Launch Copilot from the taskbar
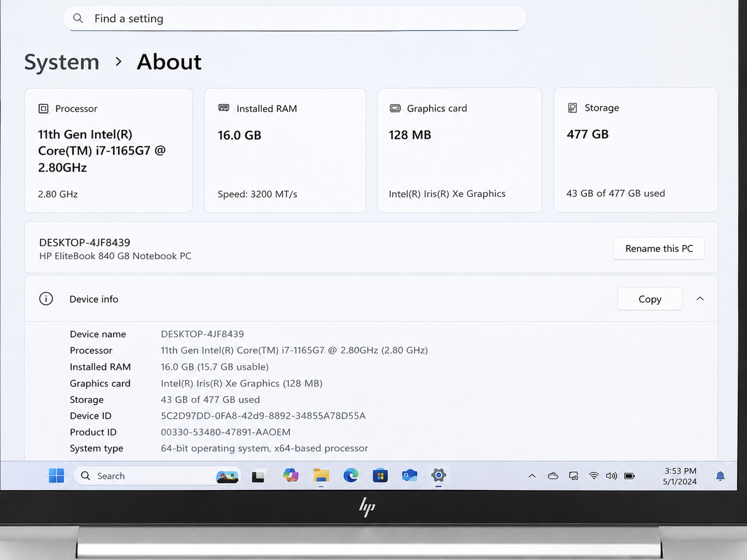 click(x=291, y=476)
